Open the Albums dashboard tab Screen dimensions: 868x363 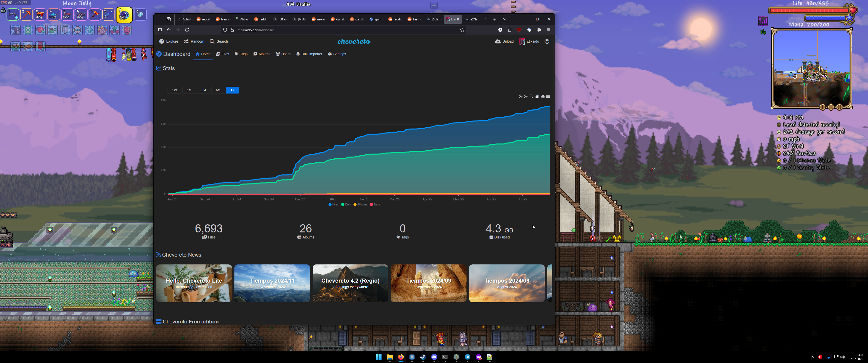pyautogui.click(x=261, y=54)
